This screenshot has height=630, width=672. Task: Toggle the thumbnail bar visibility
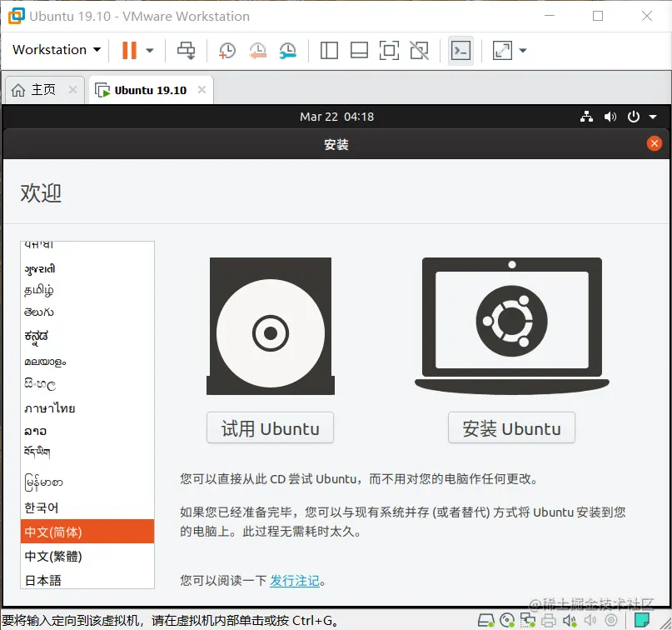point(359,50)
